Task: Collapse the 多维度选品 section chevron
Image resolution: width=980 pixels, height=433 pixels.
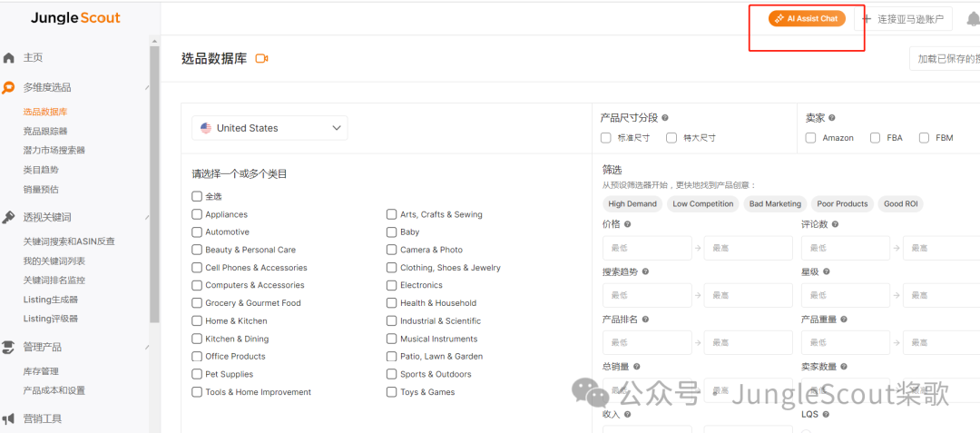Action: [147, 88]
